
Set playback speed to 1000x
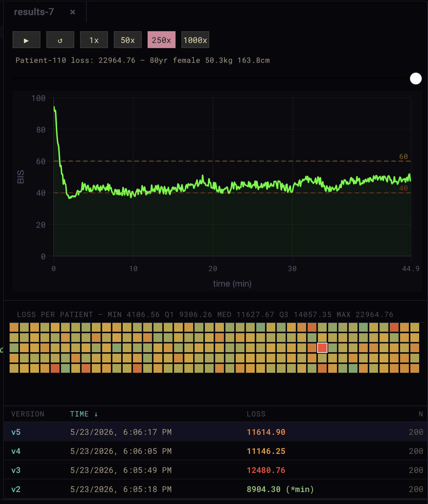[195, 40]
